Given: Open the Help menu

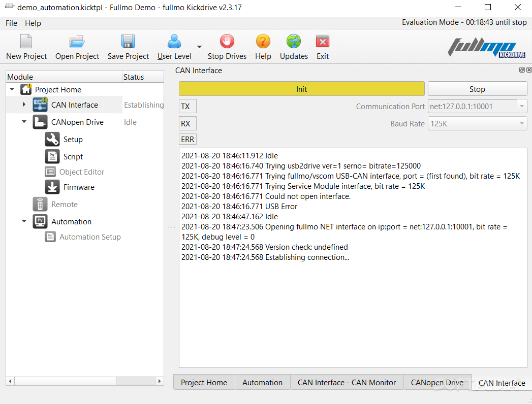Looking at the screenshot, I should click(33, 23).
